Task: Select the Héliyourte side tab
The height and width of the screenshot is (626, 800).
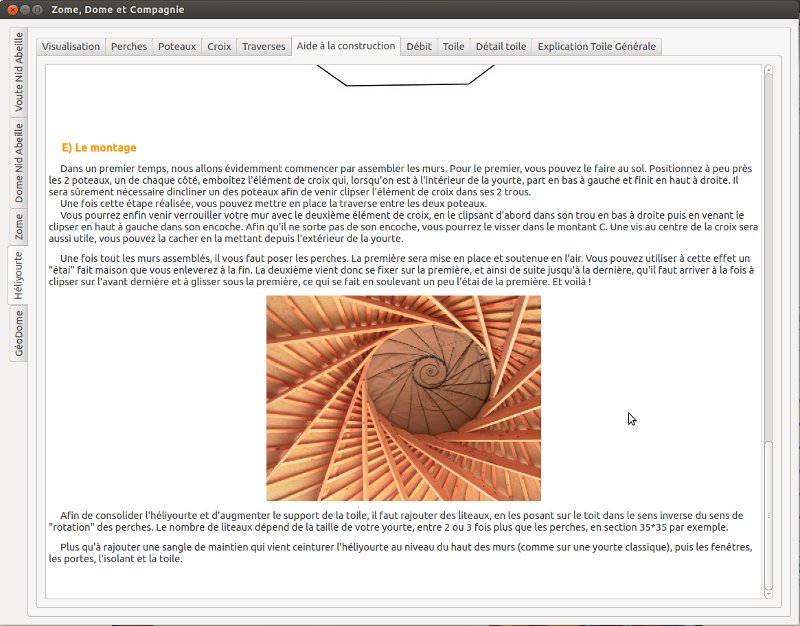Action: 18,276
